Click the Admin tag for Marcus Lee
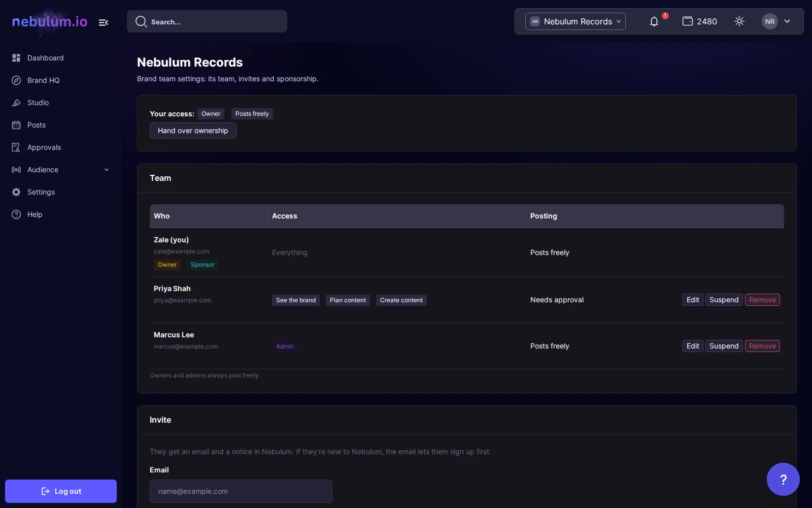The image size is (812, 508). tap(285, 346)
